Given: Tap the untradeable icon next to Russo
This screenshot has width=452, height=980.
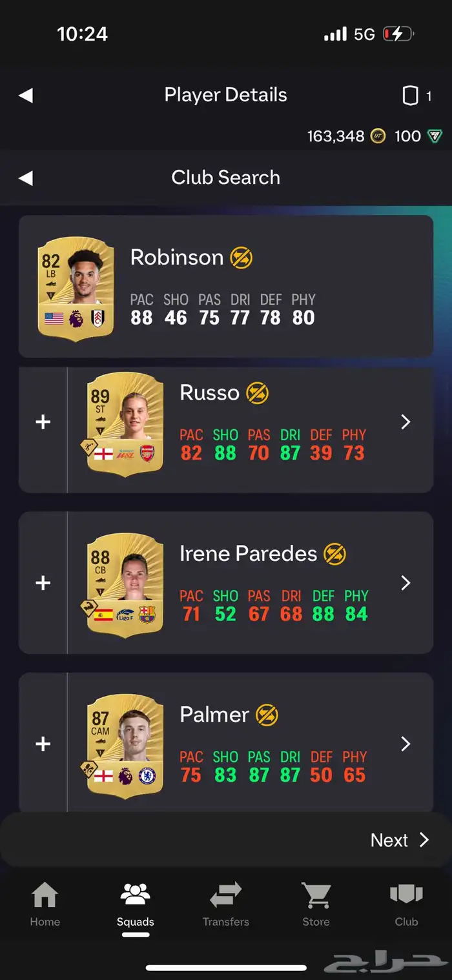Looking at the screenshot, I should [257, 393].
